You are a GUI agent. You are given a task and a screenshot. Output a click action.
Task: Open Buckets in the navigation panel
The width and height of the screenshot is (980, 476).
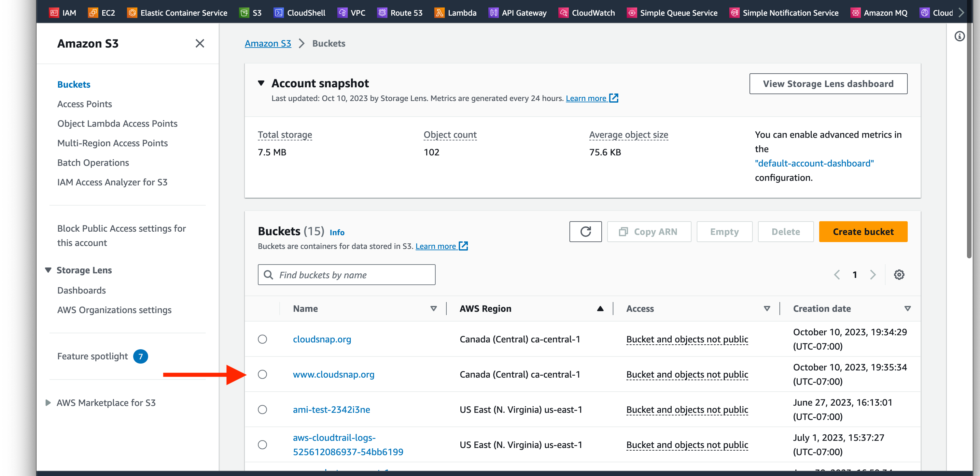[x=74, y=84]
